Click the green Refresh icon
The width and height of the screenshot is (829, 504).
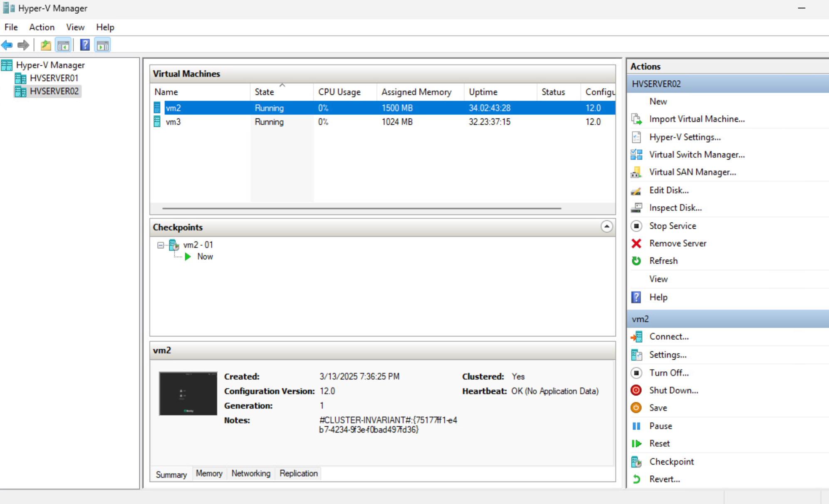click(636, 261)
